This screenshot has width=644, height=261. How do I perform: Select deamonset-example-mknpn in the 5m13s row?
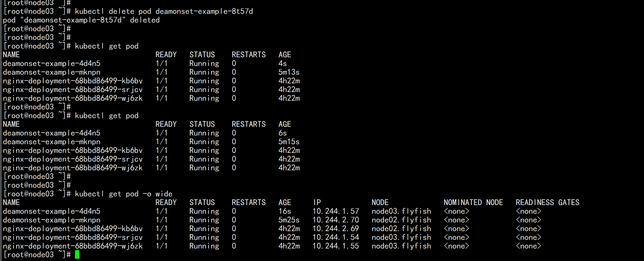[52, 72]
